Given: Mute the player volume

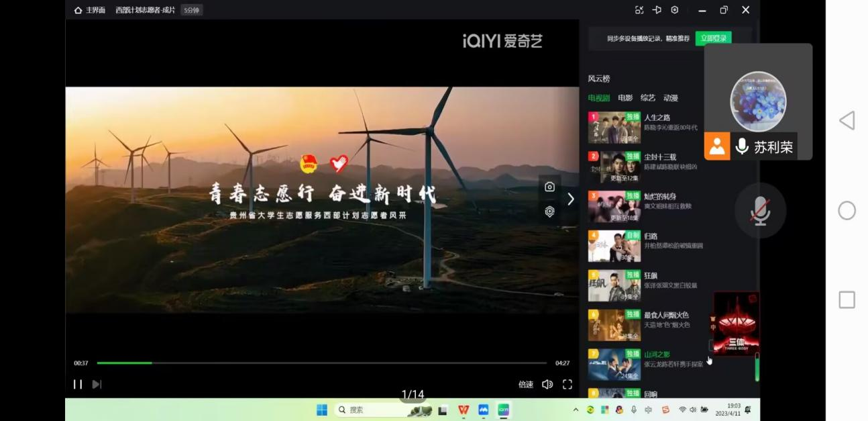Looking at the screenshot, I should coord(547,384).
